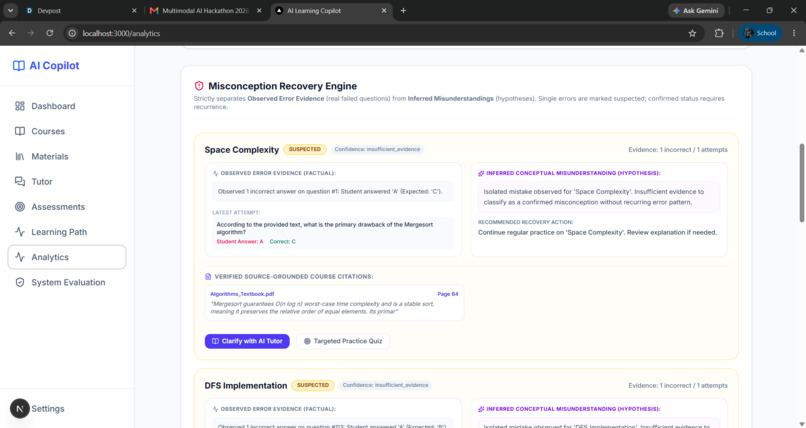The height and width of the screenshot is (428, 806).
Task: Close the Devpost tab
Action: pyautogui.click(x=134, y=10)
